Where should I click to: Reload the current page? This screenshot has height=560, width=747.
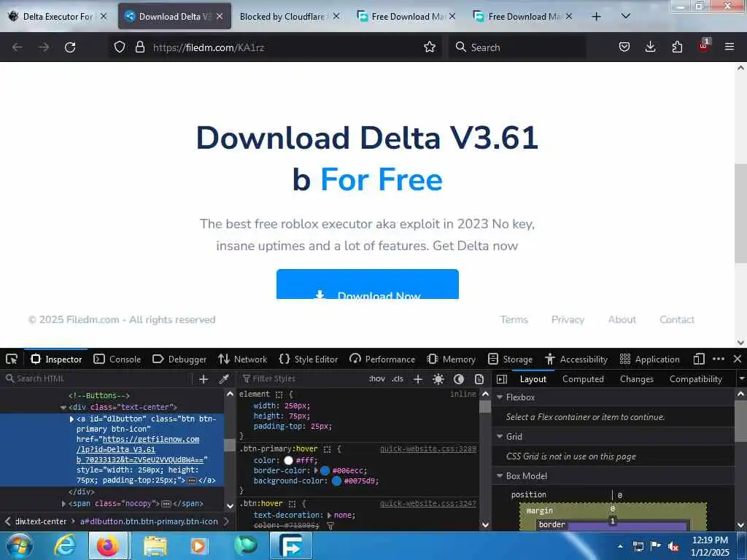70,47
